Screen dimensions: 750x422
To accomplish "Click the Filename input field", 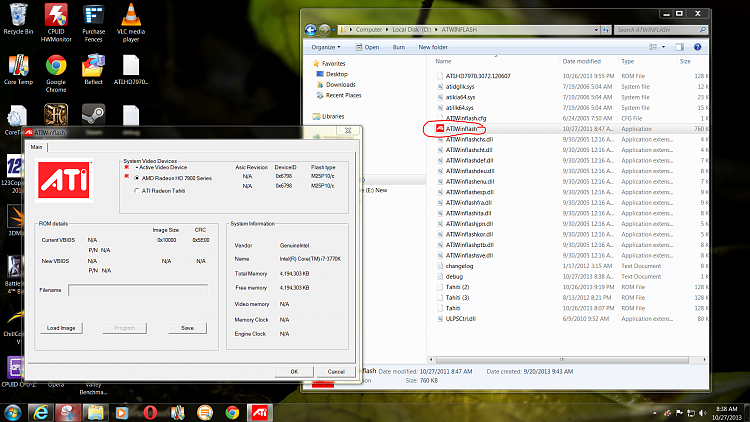I will pos(138,290).
